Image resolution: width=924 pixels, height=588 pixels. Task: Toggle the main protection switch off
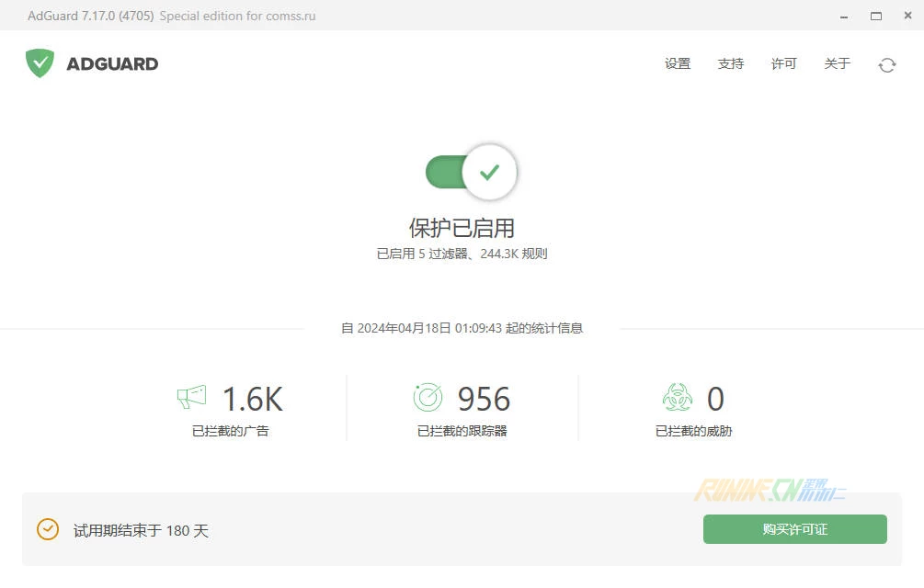point(472,172)
